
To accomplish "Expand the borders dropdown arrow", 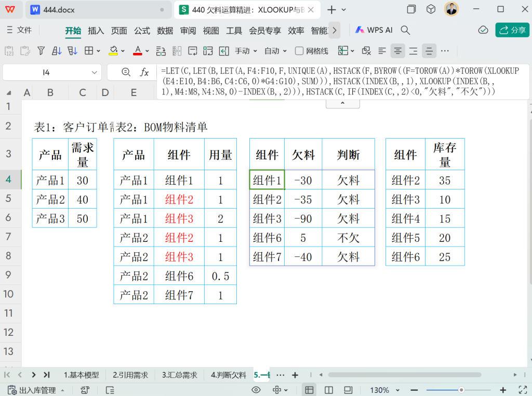I will point(98,51).
